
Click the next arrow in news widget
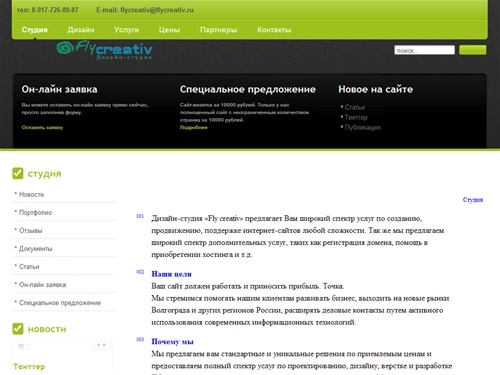104,345
